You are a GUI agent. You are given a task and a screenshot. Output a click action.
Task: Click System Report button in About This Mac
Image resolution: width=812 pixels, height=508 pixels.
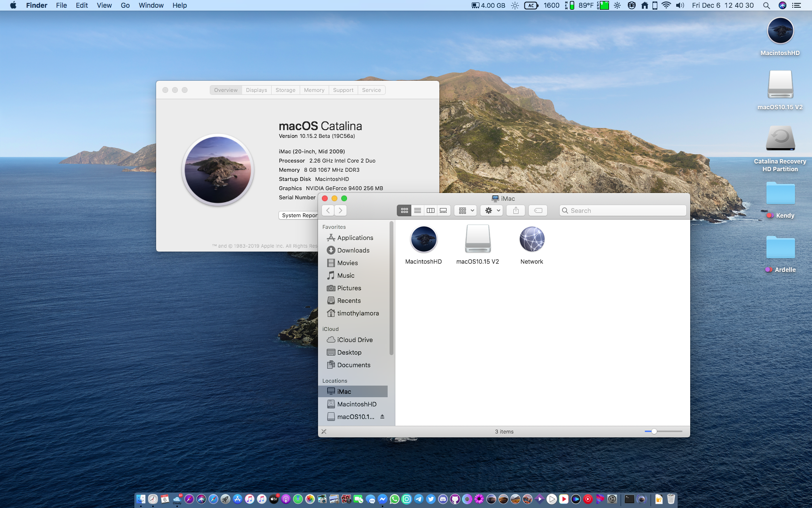click(298, 215)
